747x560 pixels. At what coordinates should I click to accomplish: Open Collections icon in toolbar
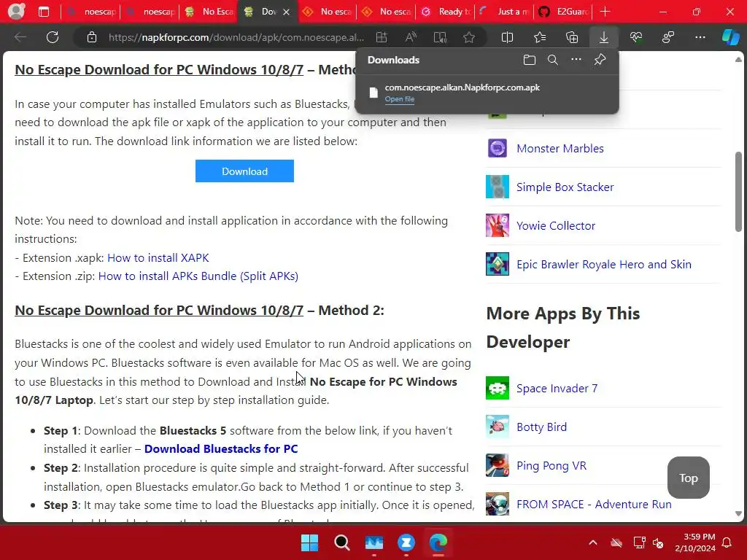click(x=572, y=37)
